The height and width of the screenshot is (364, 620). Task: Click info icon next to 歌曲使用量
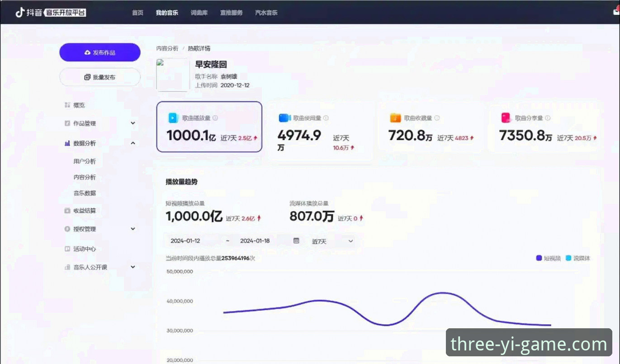(x=326, y=118)
